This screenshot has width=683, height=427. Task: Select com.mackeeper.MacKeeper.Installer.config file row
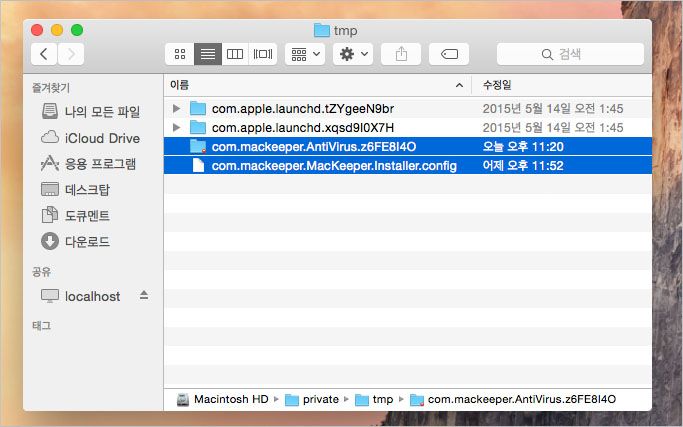click(x=408, y=166)
